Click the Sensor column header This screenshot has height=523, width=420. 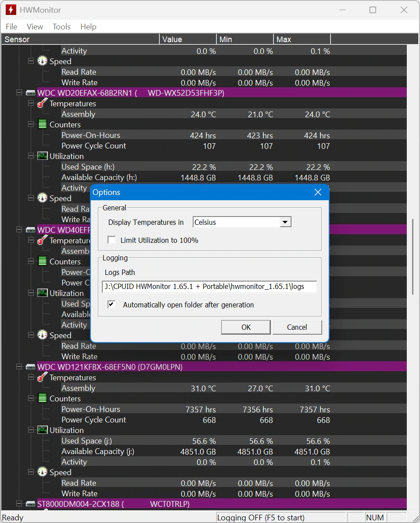pyautogui.click(x=80, y=40)
